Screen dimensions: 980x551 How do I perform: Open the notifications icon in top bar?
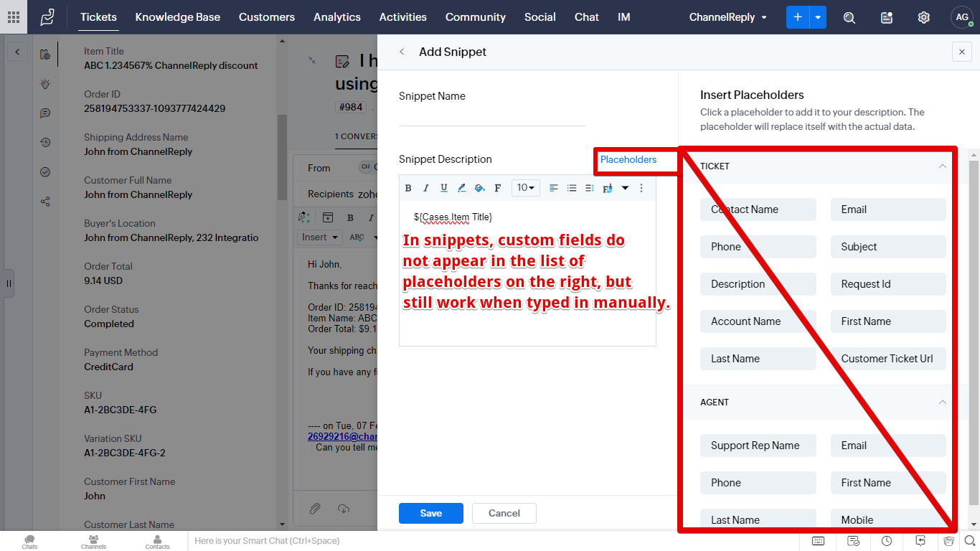pos(887,17)
